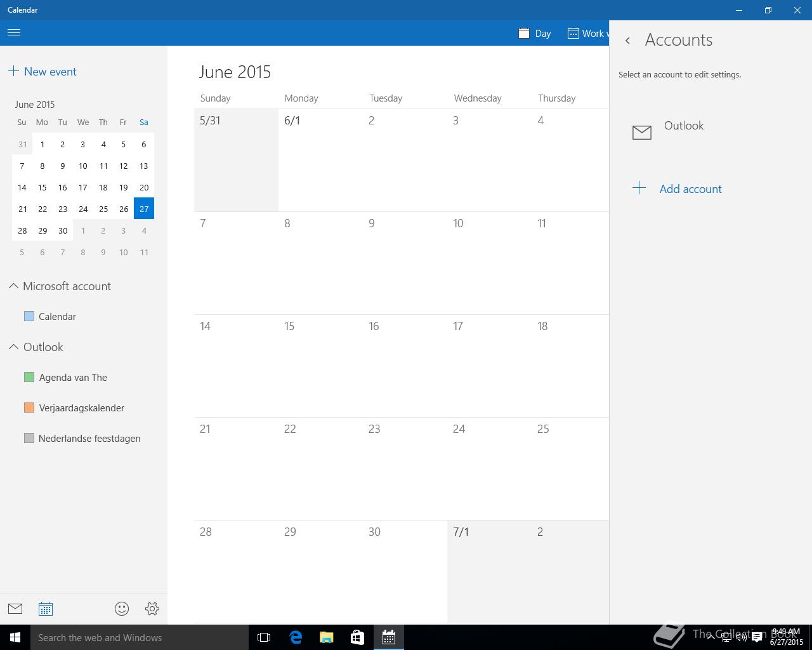Select June 9 in the mini calendar
The width and height of the screenshot is (812, 650).
[63, 166]
